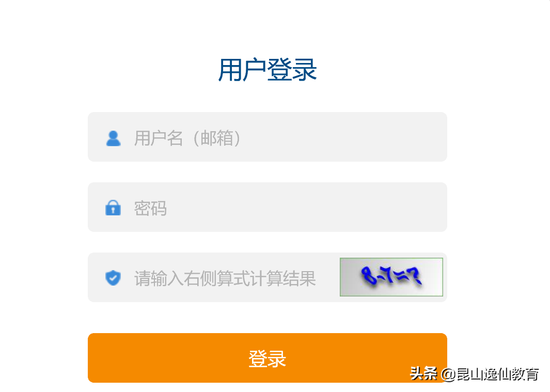The height and width of the screenshot is (392, 550).
Task: Click the 用户名（邮箱） placeholder text
Action: tap(187, 138)
